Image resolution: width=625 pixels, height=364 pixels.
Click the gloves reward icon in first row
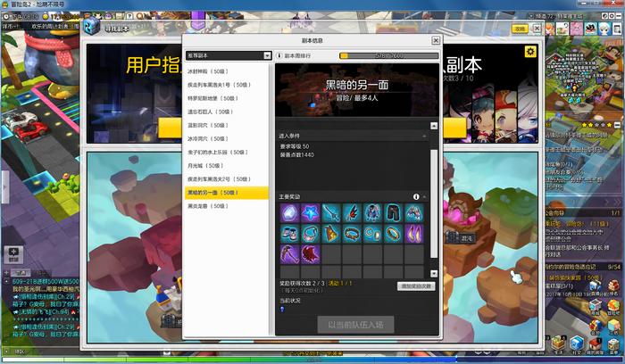(x=414, y=213)
